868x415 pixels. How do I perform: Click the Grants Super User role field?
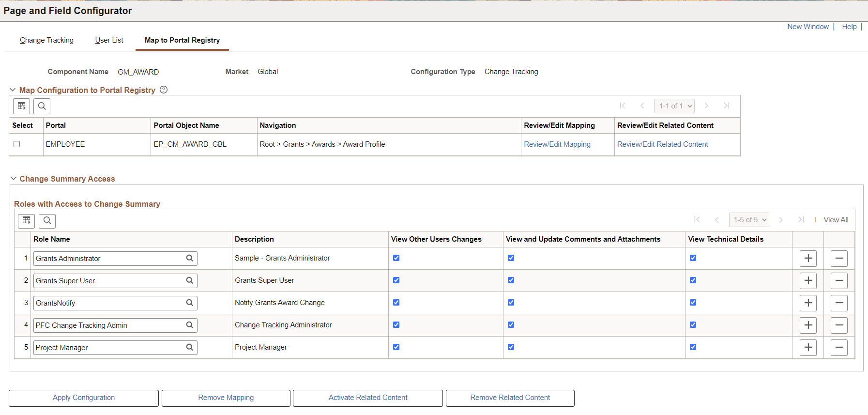pyautogui.click(x=109, y=281)
